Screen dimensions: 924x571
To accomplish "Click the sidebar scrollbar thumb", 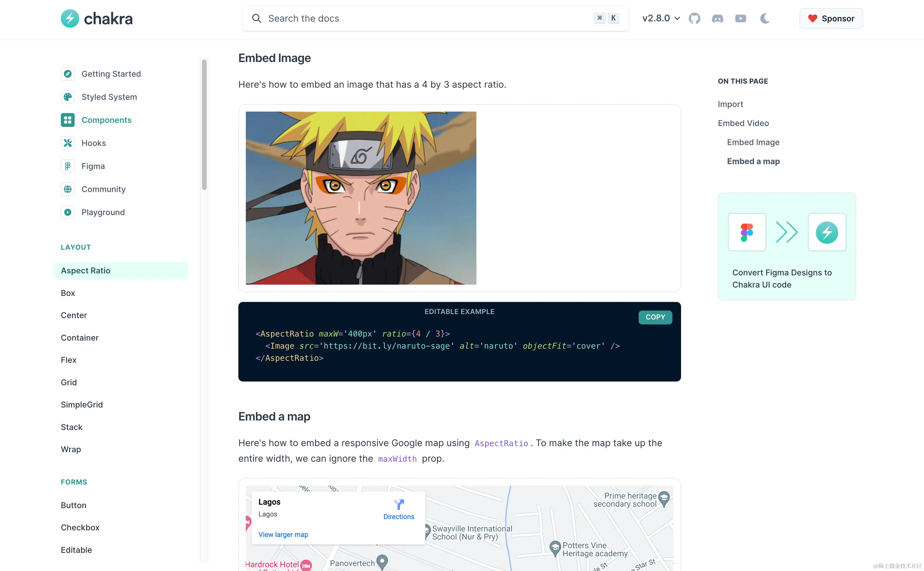I will 204,125.
